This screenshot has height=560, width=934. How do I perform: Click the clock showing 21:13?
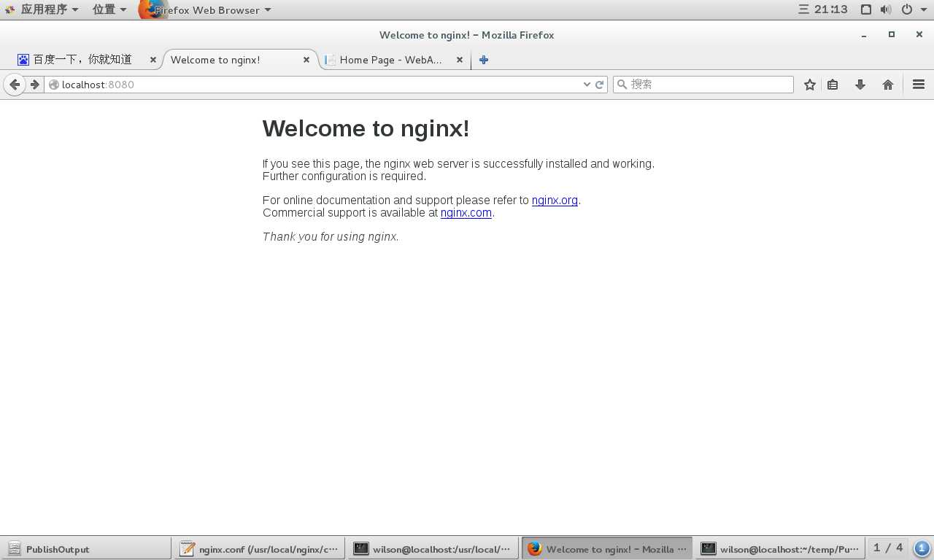(x=823, y=9)
